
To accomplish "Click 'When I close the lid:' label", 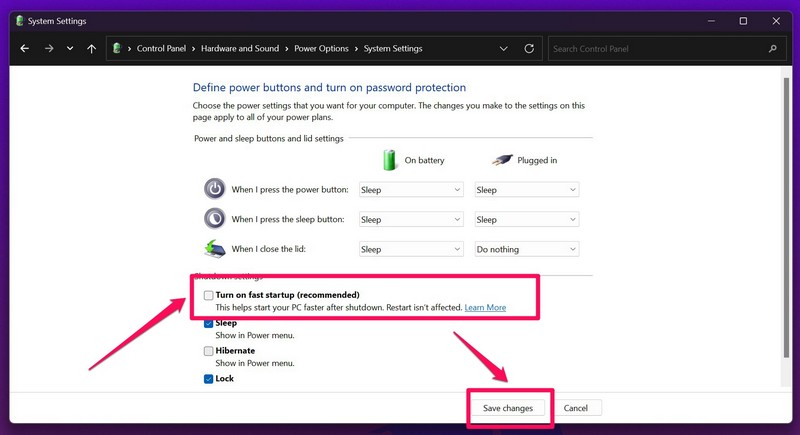I will (x=268, y=249).
